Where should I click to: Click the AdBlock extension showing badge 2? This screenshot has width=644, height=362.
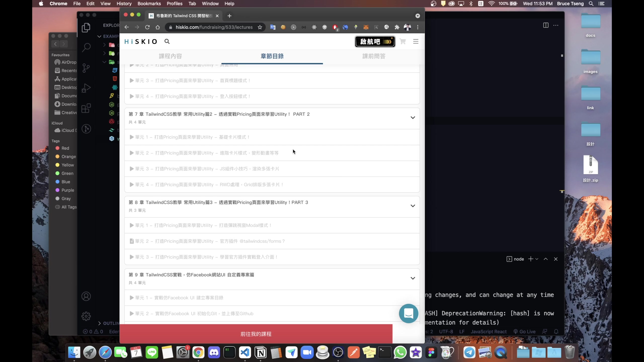point(335,27)
